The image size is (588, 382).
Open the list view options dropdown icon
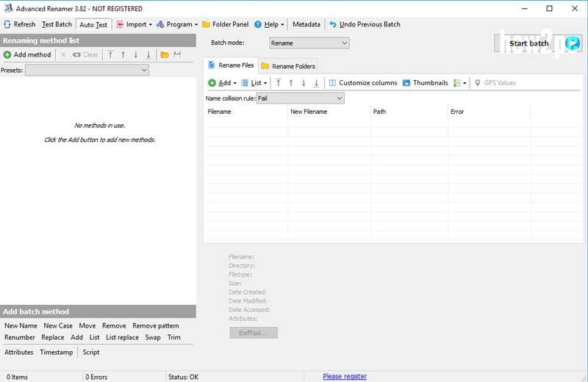tap(460, 83)
